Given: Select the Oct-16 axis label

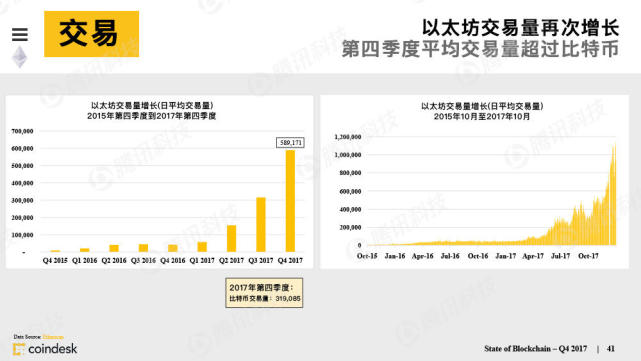Looking at the screenshot, I should 478,256.
